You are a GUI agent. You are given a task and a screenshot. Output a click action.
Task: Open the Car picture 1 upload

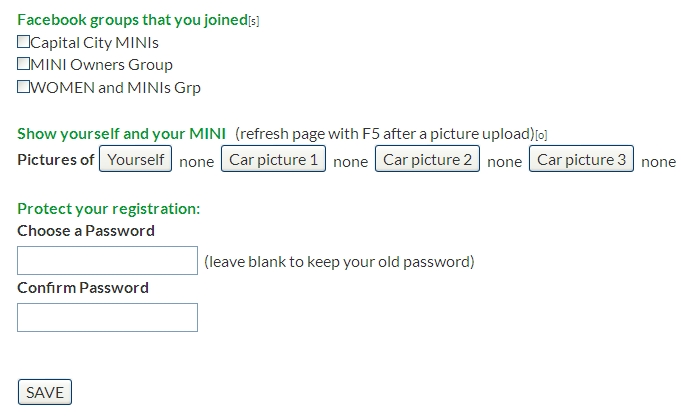[x=274, y=159]
